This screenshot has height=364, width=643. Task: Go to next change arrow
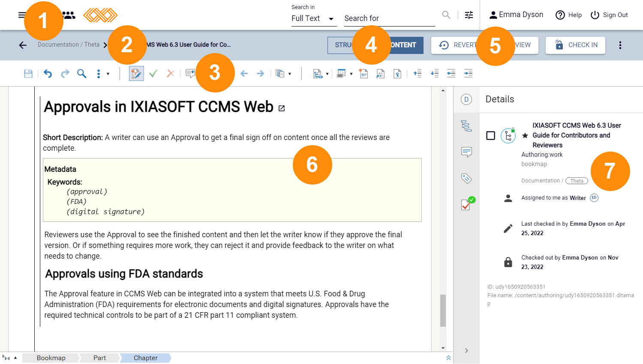pyautogui.click(x=260, y=74)
